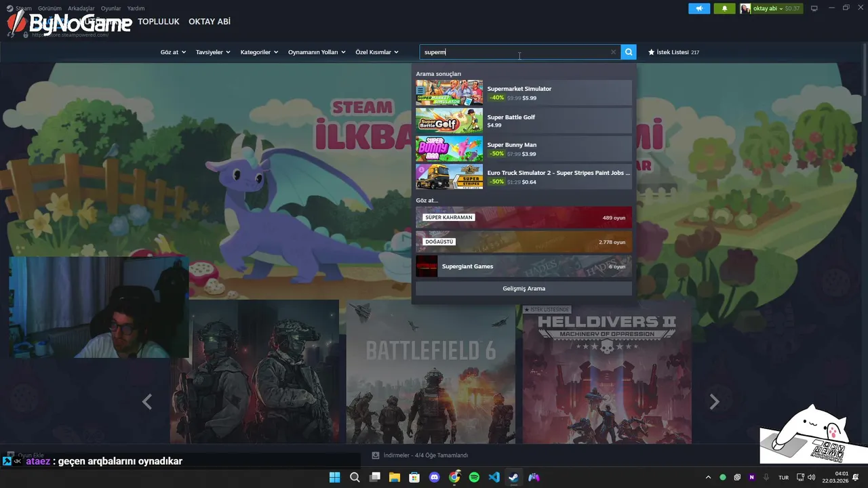The image size is (868, 488).
Task: Open Discord from the taskbar
Action: 435,477
